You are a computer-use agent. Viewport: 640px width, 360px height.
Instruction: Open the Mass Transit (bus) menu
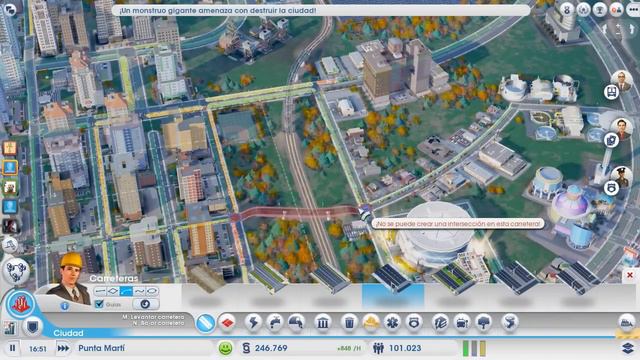pyautogui.click(x=462, y=322)
